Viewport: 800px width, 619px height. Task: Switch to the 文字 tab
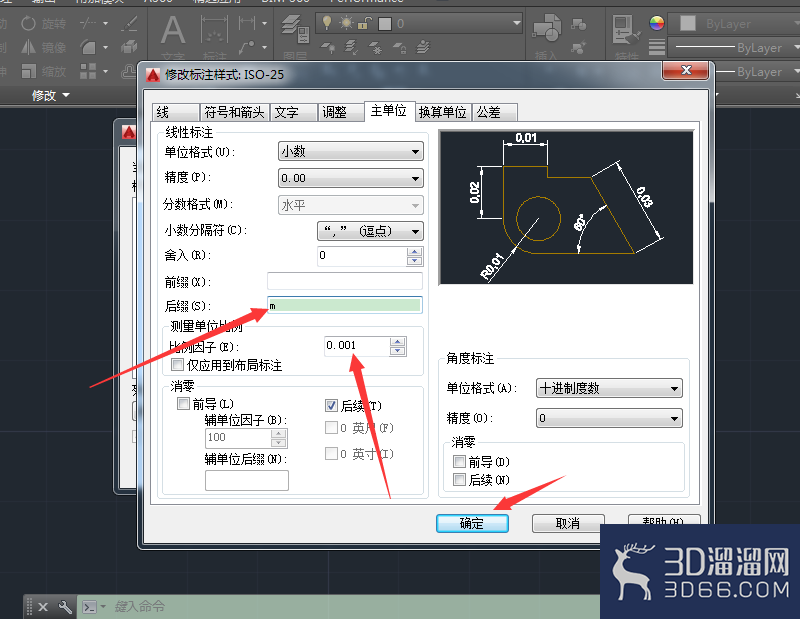[293, 112]
